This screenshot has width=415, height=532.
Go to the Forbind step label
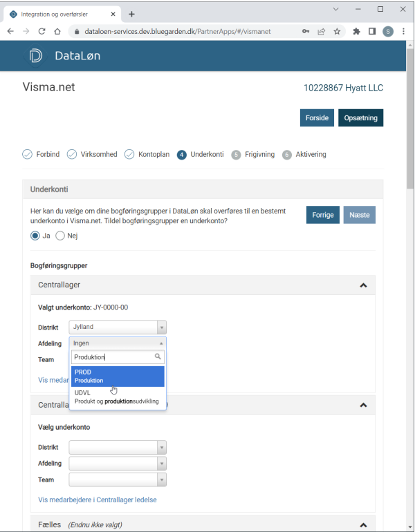point(48,154)
